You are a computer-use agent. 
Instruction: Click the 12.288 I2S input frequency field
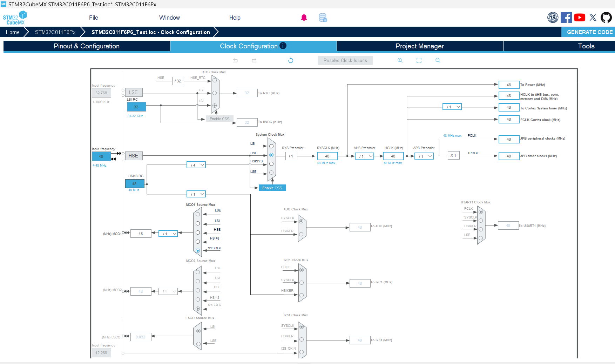point(101,353)
